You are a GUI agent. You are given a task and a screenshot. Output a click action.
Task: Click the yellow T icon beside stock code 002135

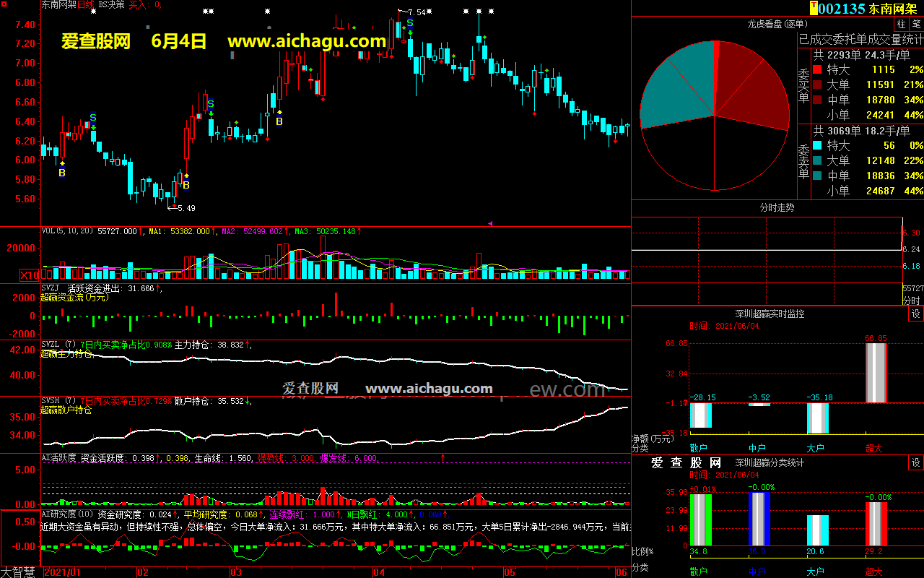(x=814, y=8)
